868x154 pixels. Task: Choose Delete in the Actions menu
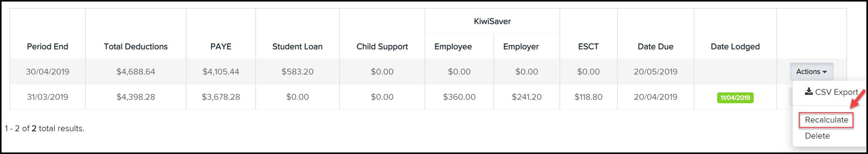tap(817, 136)
